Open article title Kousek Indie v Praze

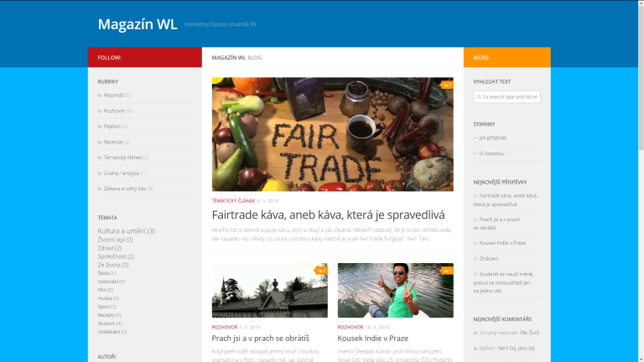point(373,339)
